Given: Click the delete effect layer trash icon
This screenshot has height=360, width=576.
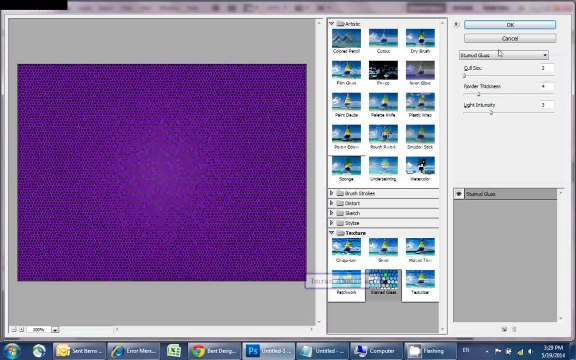Looking at the screenshot, I should [x=514, y=329].
